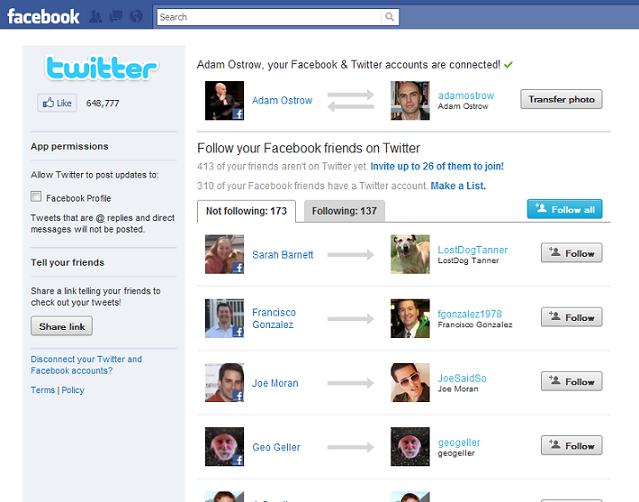
Task: Switch to the Following: 137 tab
Action: pos(344,211)
